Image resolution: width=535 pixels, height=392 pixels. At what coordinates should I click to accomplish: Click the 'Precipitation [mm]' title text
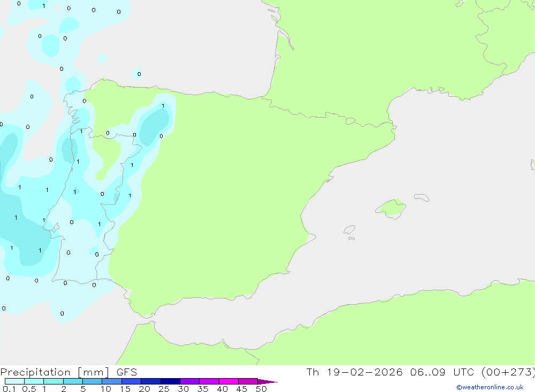tap(55, 372)
